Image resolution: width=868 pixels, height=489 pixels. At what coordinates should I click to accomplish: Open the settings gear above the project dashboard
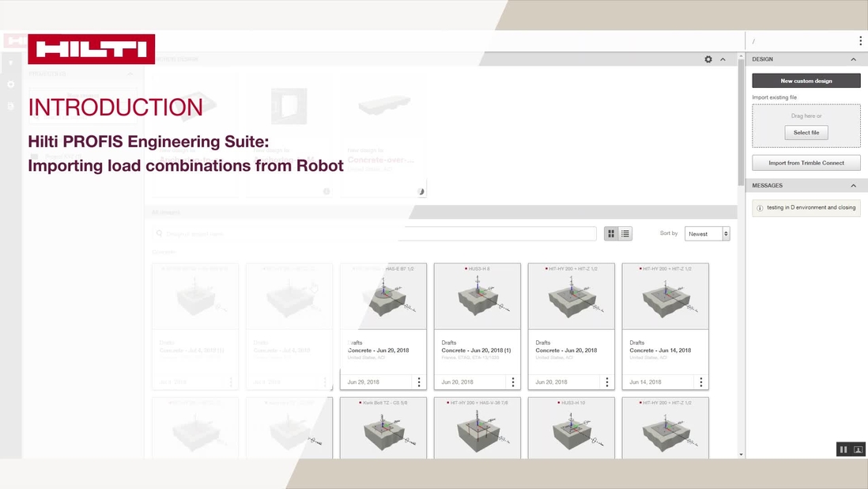click(x=708, y=59)
